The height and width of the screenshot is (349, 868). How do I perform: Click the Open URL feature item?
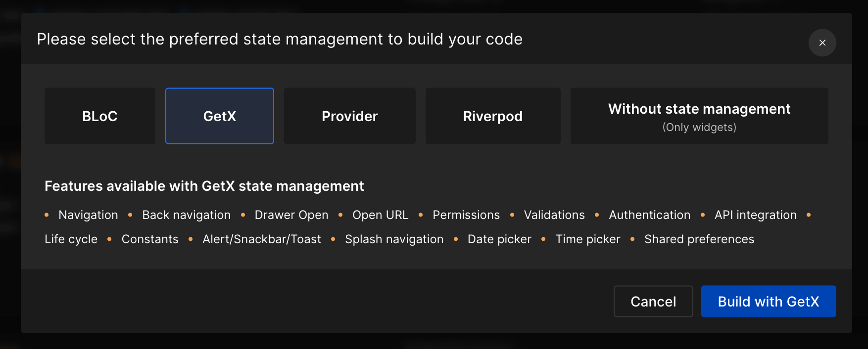[x=380, y=215]
